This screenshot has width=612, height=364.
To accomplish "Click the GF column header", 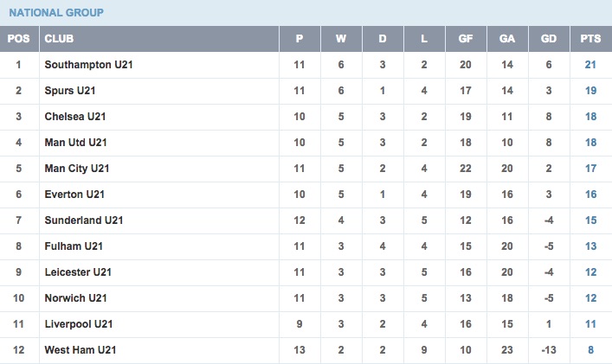I will coord(466,39).
